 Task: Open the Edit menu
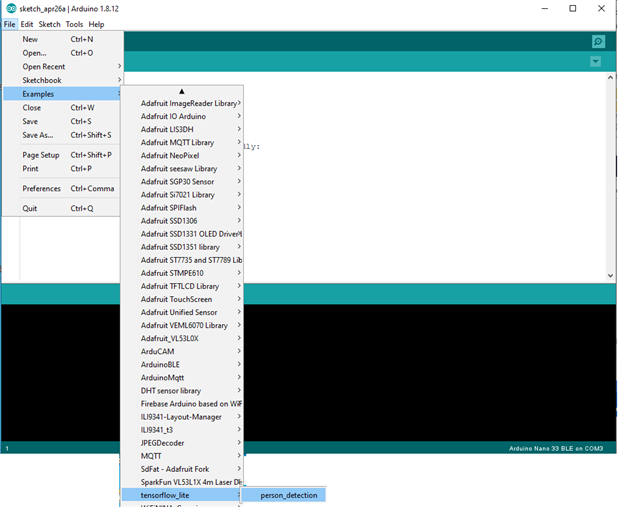tap(27, 24)
